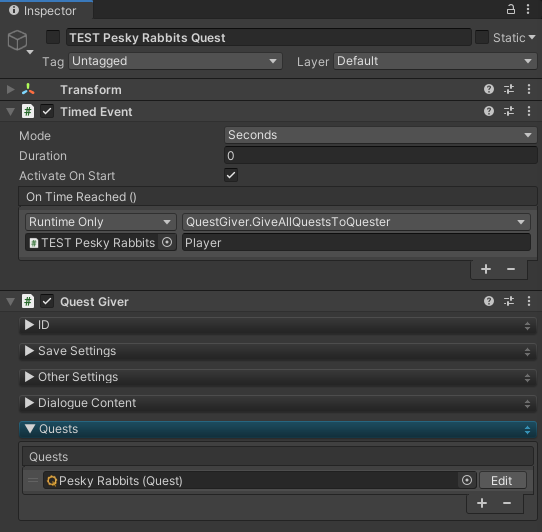Lock the Inspector with the padlock icon
Screen dimensions: 542x532
coord(511,9)
